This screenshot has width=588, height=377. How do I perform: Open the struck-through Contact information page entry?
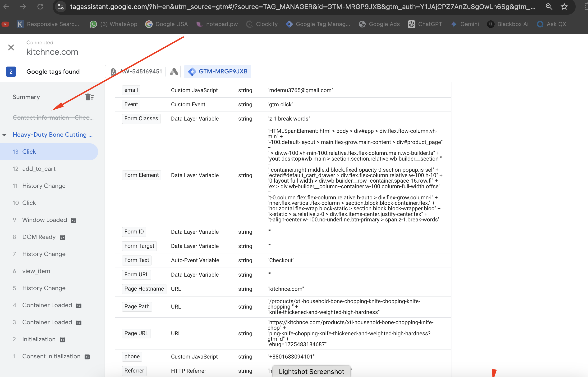[53, 117]
